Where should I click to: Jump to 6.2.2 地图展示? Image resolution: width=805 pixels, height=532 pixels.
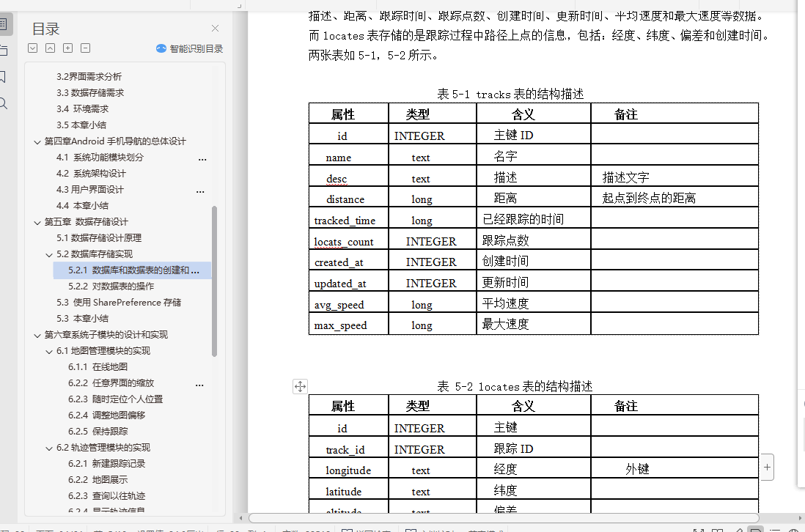coord(98,480)
